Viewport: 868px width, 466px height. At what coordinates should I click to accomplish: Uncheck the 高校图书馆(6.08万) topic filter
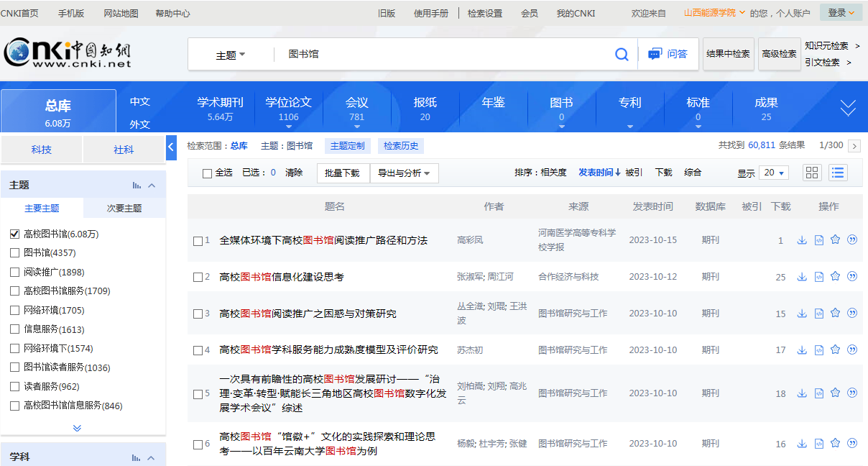pyautogui.click(x=14, y=234)
